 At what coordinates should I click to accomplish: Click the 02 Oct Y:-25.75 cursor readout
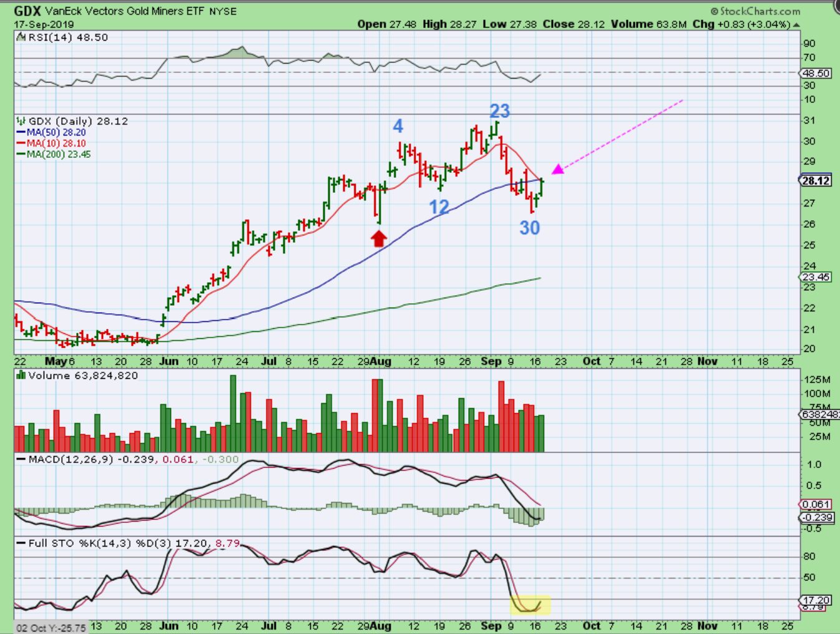(51, 628)
